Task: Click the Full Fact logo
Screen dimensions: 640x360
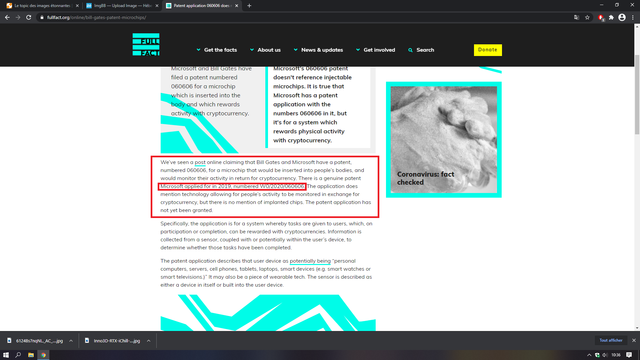Action: 146,44
